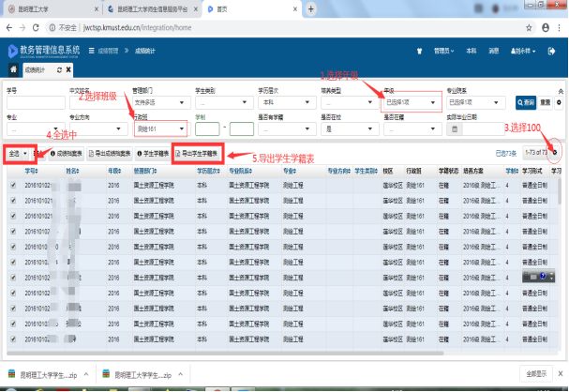Open 消息 in the header menu
The width and height of the screenshot is (569, 392).
tap(493, 52)
